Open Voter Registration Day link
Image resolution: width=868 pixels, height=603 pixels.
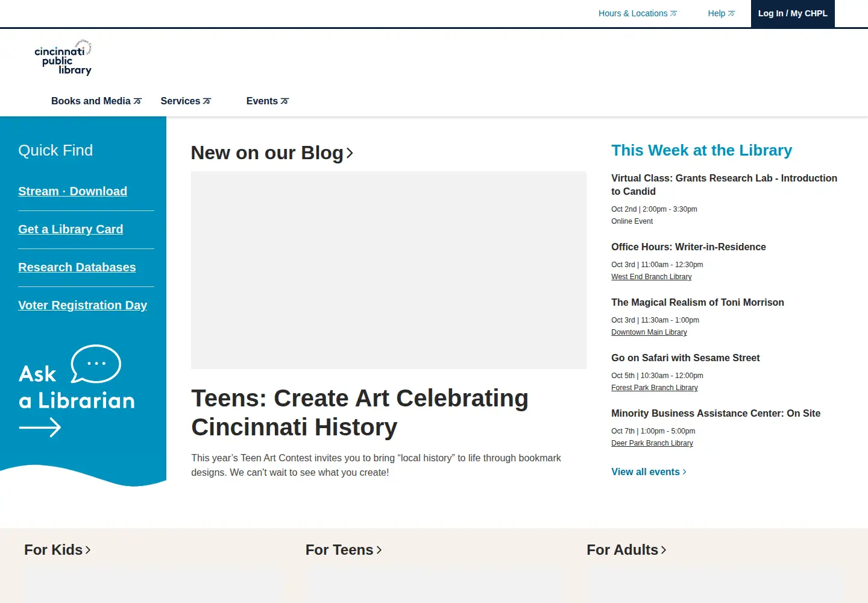point(83,305)
